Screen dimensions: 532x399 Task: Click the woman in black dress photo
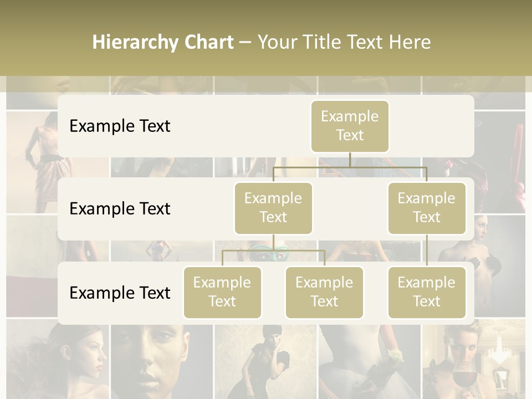tap(265, 360)
